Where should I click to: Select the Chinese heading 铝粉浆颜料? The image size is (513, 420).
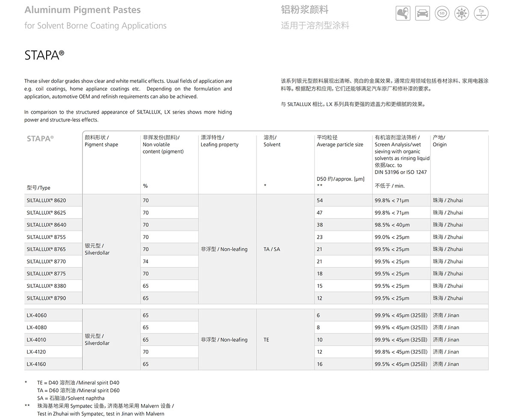click(305, 10)
